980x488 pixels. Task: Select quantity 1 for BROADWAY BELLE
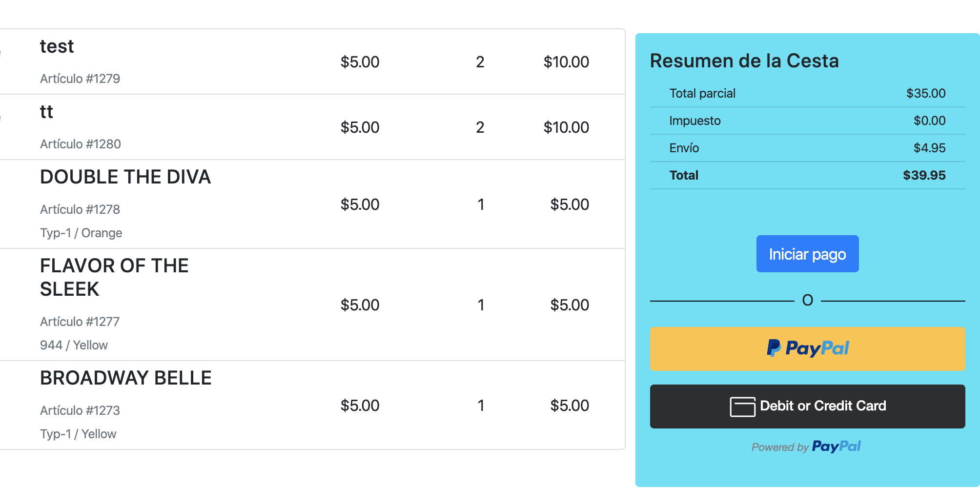(481, 406)
